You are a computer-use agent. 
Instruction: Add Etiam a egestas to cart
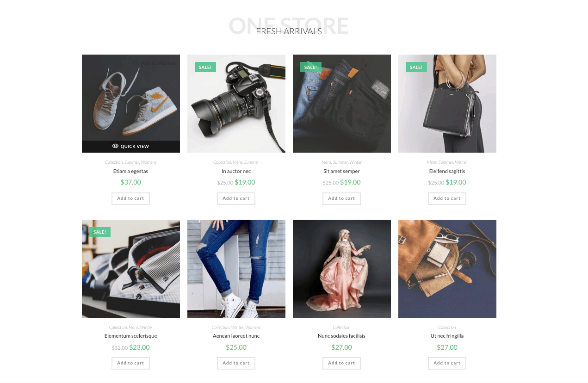(x=130, y=198)
